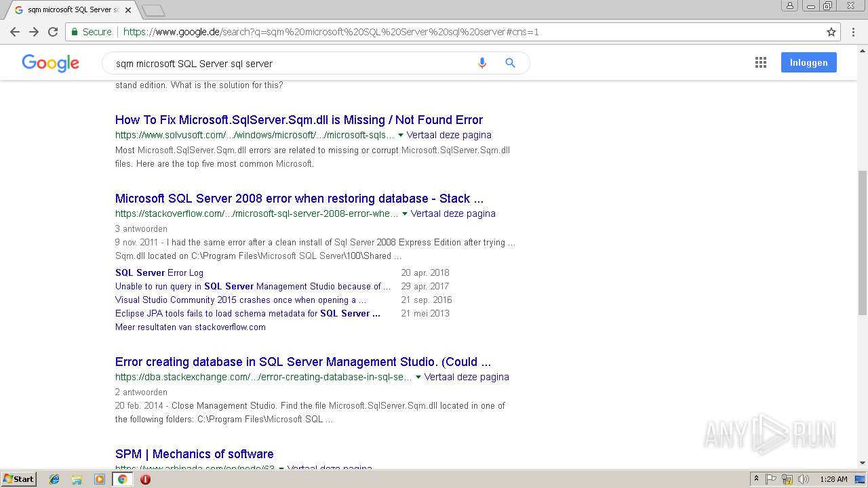Viewport: 868px width, 488px height.
Task: Open Chrome user profile icon in title bar
Action: (789, 5)
